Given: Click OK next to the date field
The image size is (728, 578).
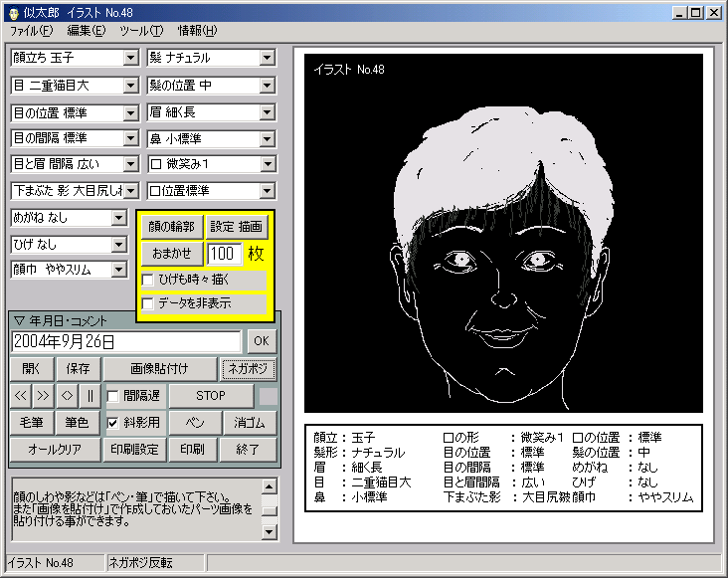Looking at the screenshot, I should point(262,341).
